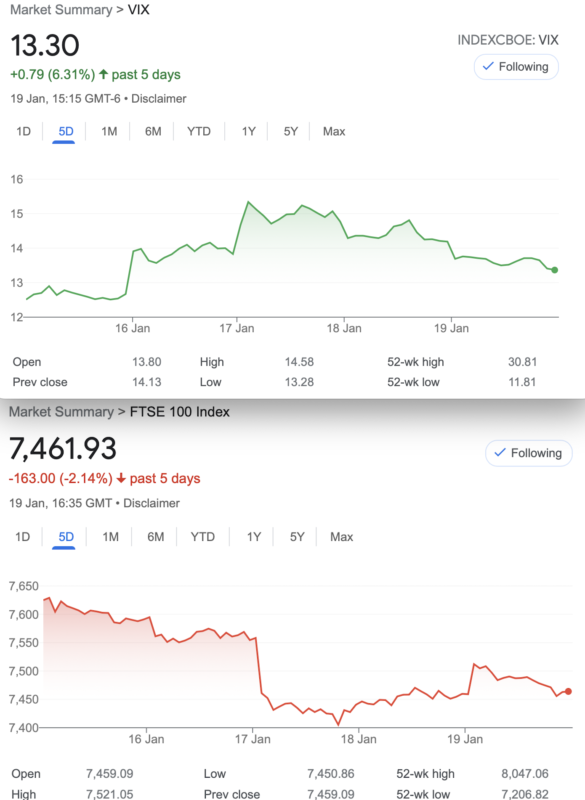Viewport: 585px width, 800px height.
Task: Open the FTSE 100 Disclaimer link
Action: pos(151,503)
